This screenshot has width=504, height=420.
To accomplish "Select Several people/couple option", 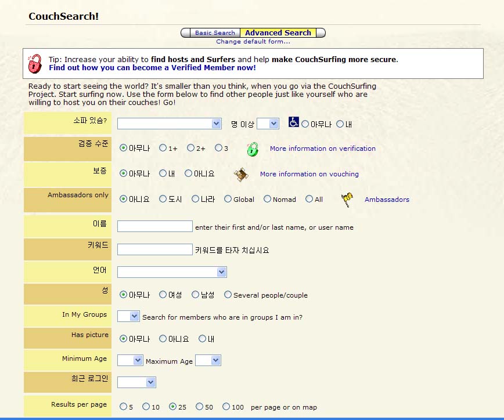I will pos(228,295).
